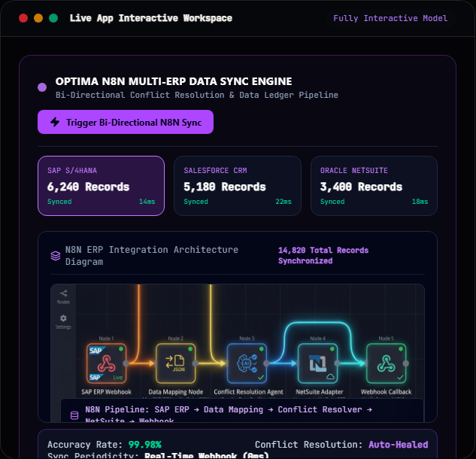Open the Nodes sidebar icon
476x459 pixels.
click(x=63, y=296)
